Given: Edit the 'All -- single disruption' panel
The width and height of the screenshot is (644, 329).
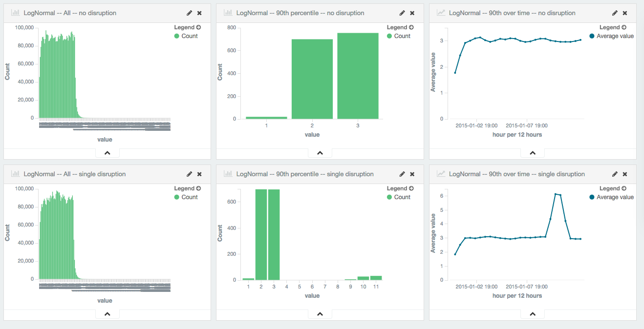Looking at the screenshot, I should [x=190, y=174].
